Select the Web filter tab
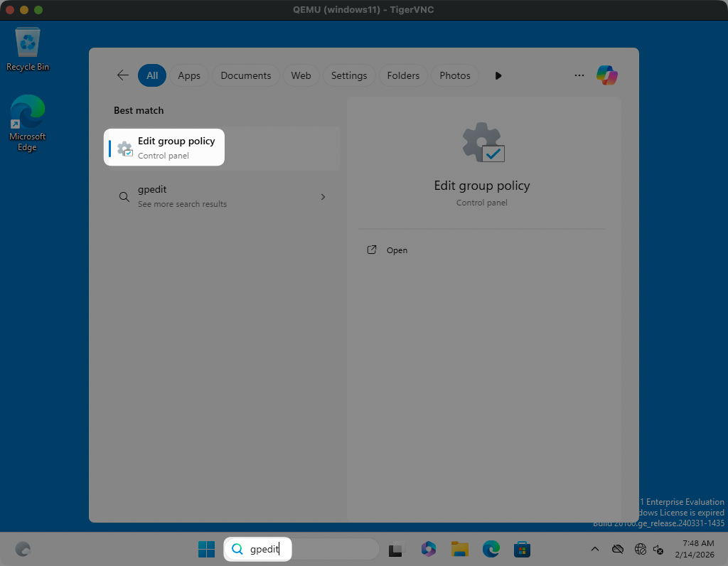 click(301, 75)
